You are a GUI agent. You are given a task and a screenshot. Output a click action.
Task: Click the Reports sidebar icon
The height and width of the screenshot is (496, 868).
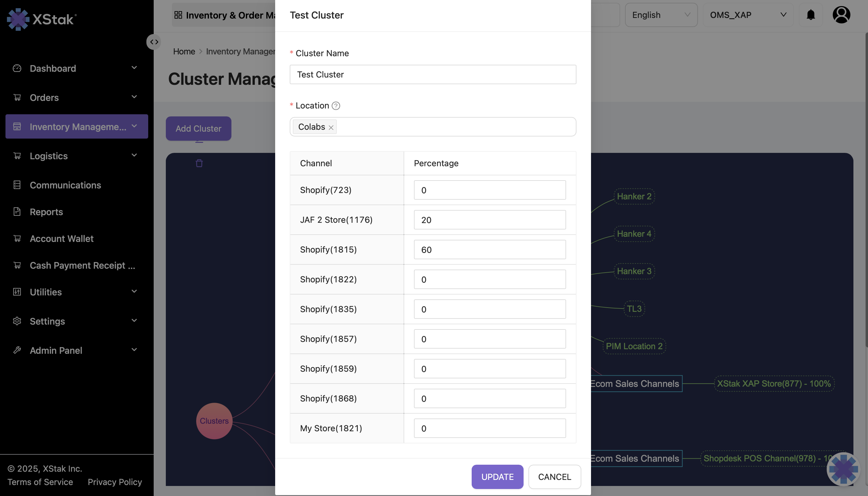coord(17,212)
